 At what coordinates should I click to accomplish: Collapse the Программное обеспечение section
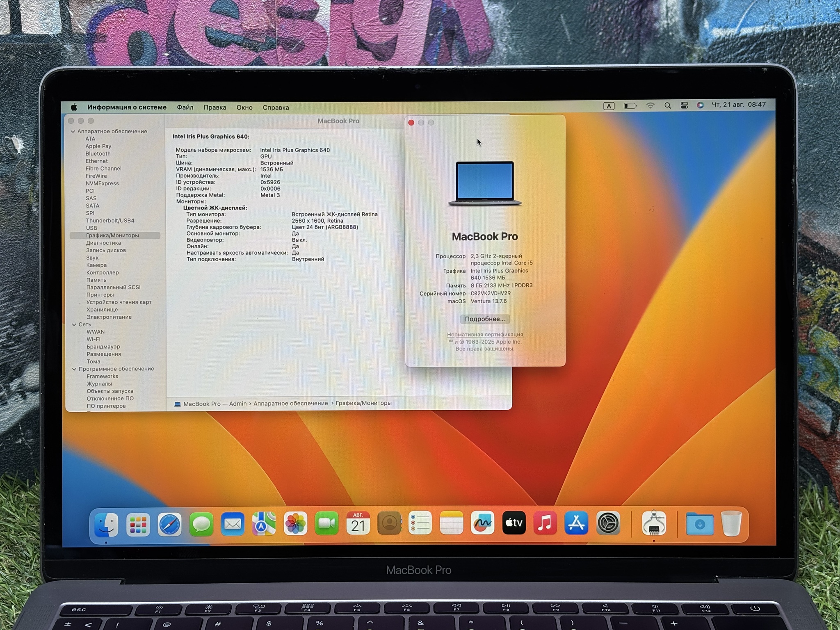(74, 369)
